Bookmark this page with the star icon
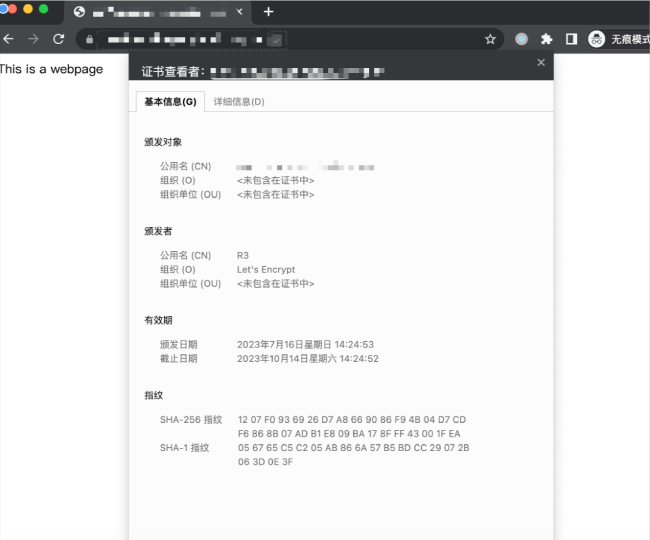The image size is (650, 540). coord(490,39)
